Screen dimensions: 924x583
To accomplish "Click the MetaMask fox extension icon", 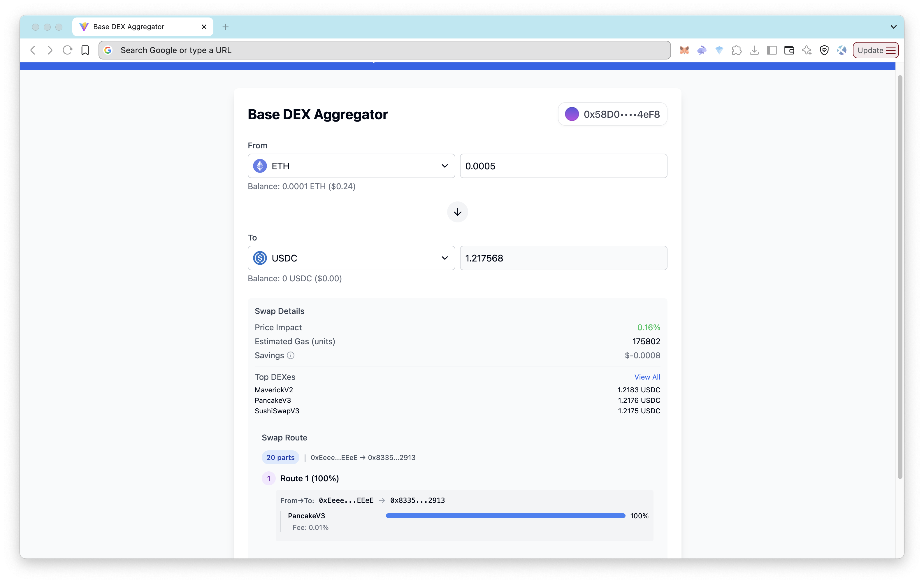I will coord(684,50).
